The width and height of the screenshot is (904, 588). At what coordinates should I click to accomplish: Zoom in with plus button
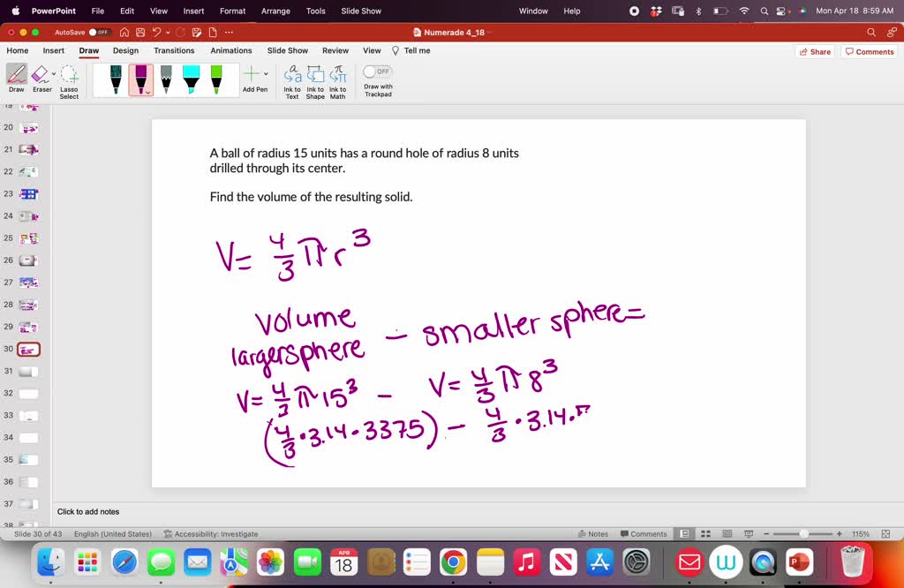[x=840, y=534]
